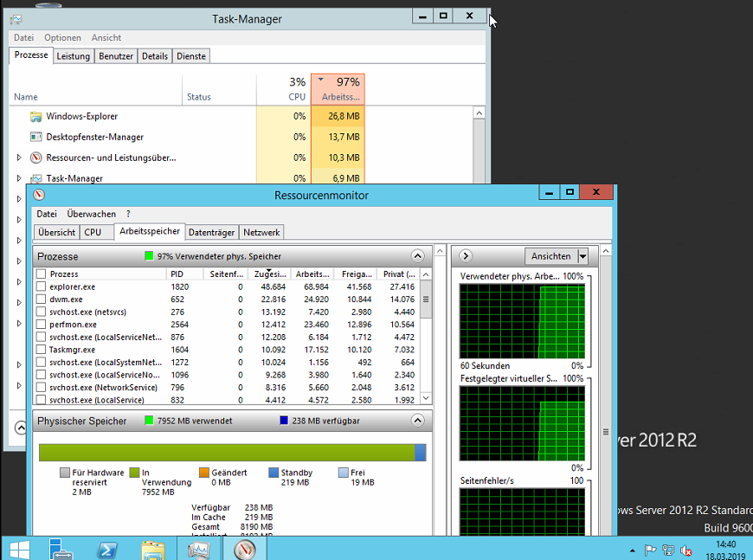Click the Task-Manager fewer details chevron
This screenshot has height=560, width=753.
[x=21, y=428]
